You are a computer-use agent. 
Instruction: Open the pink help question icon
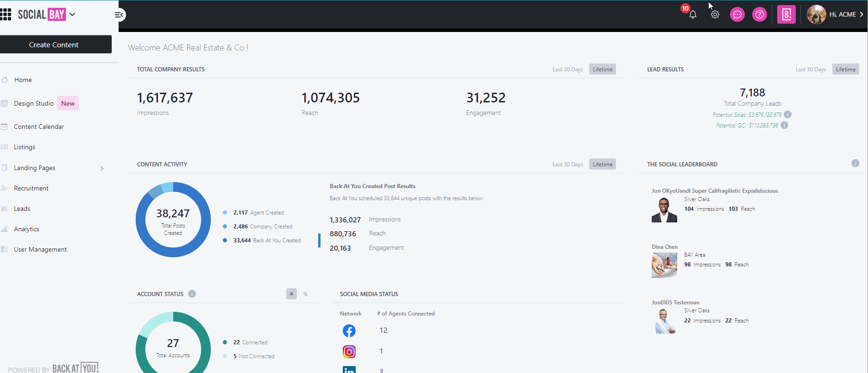[x=760, y=14]
